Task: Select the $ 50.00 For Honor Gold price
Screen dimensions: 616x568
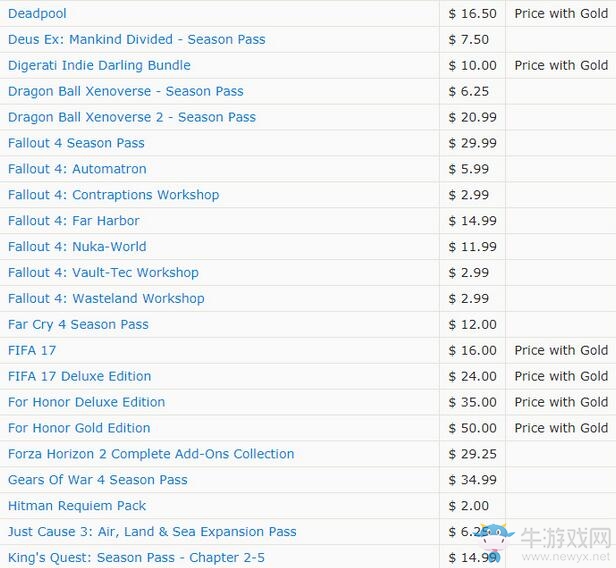Action: point(473,429)
